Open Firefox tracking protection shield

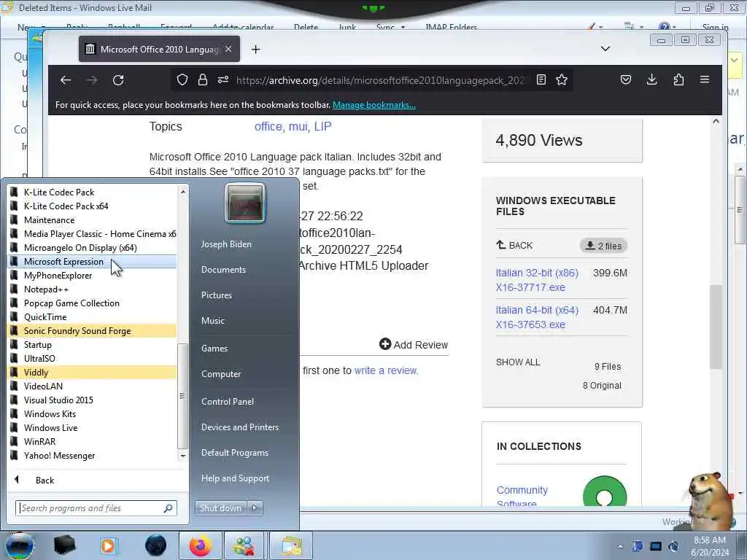(x=182, y=79)
